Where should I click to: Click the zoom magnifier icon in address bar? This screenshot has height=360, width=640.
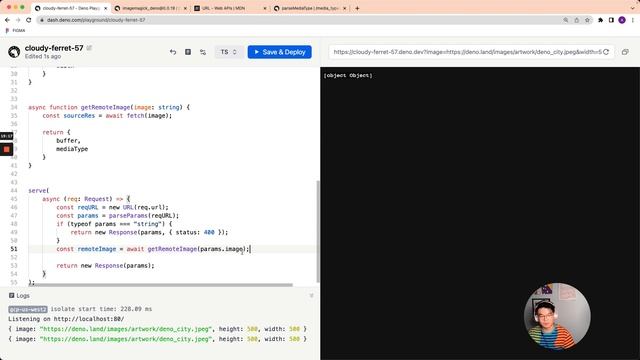566,20
